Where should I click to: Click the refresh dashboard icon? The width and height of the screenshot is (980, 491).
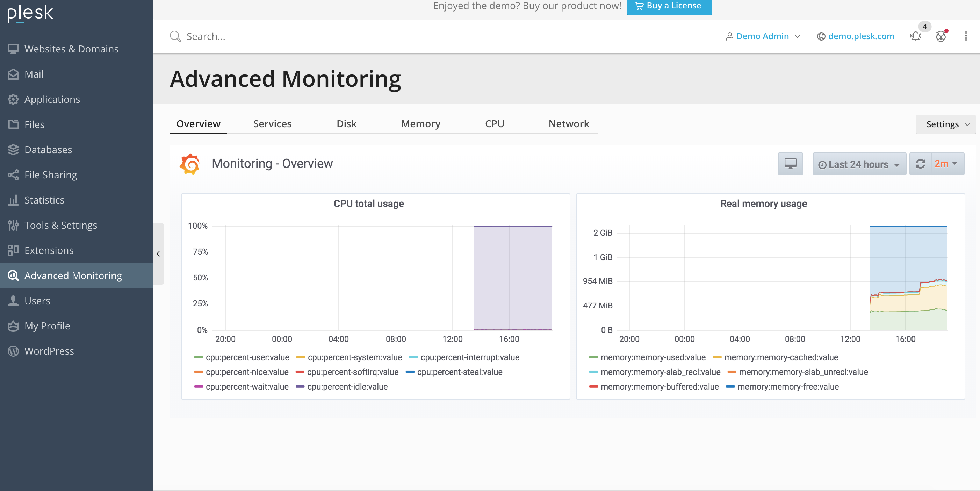(x=920, y=164)
